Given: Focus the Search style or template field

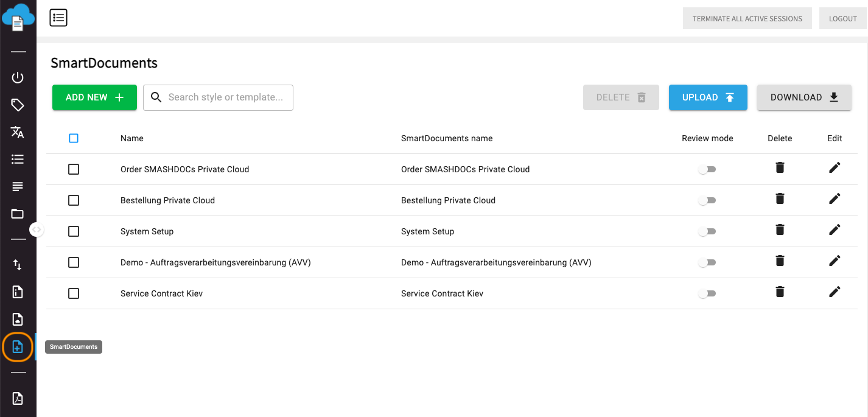Looking at the screenshot, I should point(219,97).
